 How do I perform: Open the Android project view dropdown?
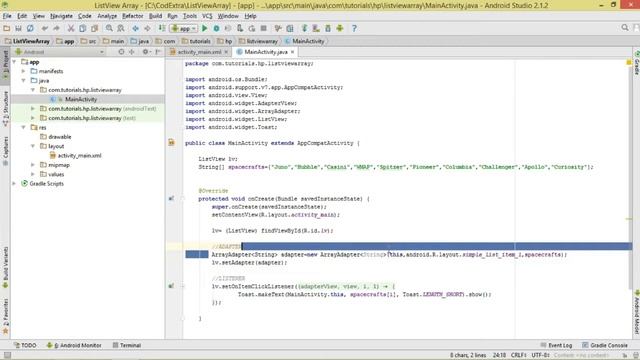tap(60, 52)
